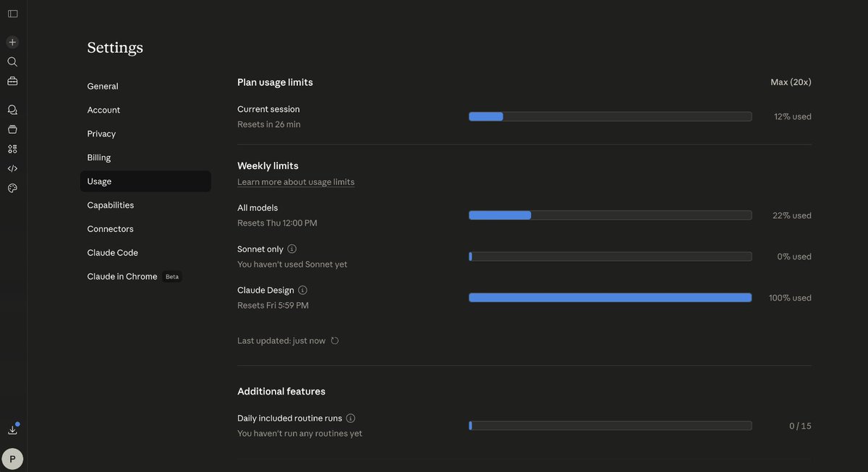Follow the Learn more about usage limits link
868x472 pixels.
pos(296,182)
